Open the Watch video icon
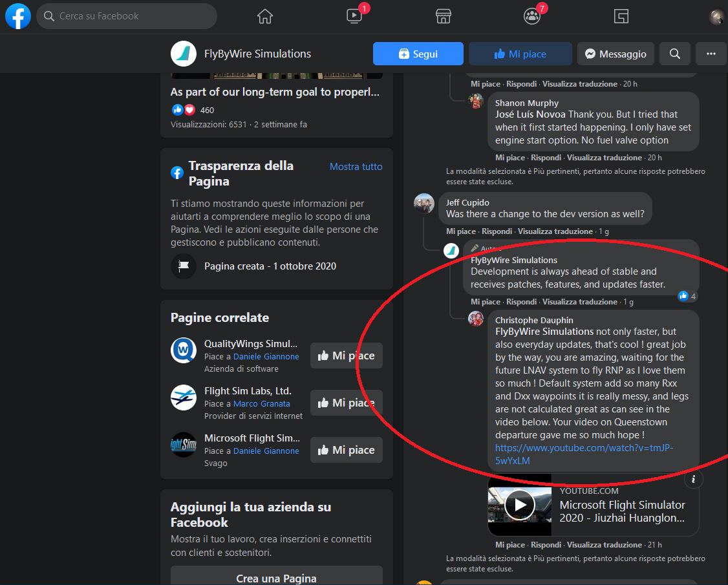Screen dimensions: 728x585 (354, 16)
